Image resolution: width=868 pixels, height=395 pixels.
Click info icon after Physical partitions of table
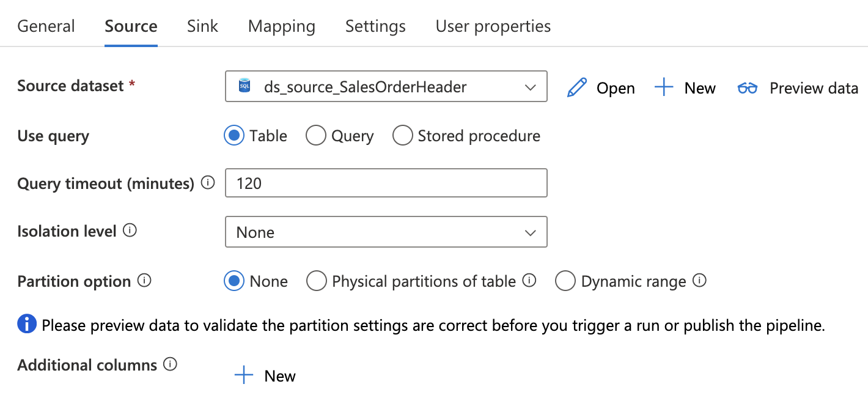[529, 281]
